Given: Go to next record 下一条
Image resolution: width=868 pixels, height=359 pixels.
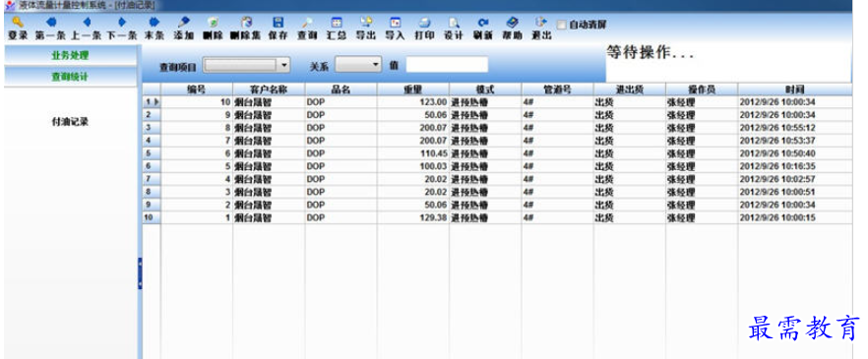Looking at the screenshot, I should (x=122, y=22).
